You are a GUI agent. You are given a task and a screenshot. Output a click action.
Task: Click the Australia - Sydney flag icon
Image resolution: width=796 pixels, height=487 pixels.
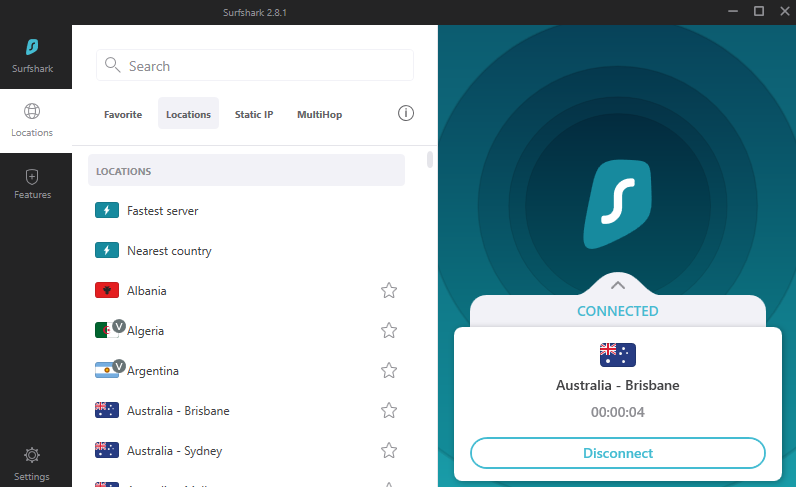coord(107,450)
